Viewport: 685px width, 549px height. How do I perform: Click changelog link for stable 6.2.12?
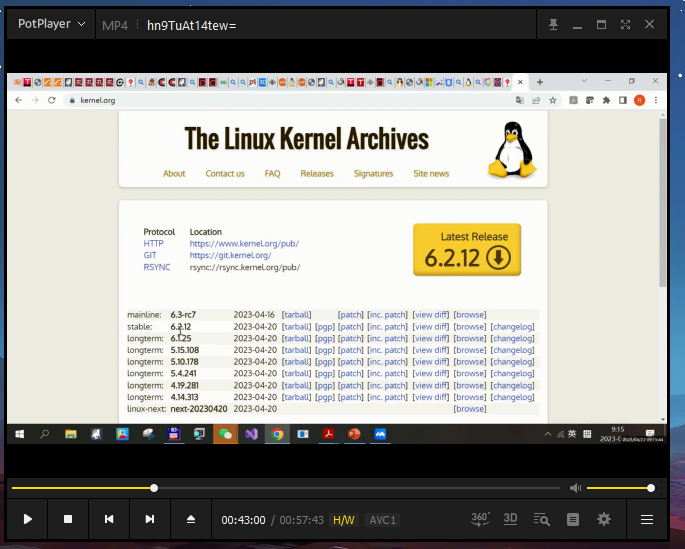click(512, 326)
